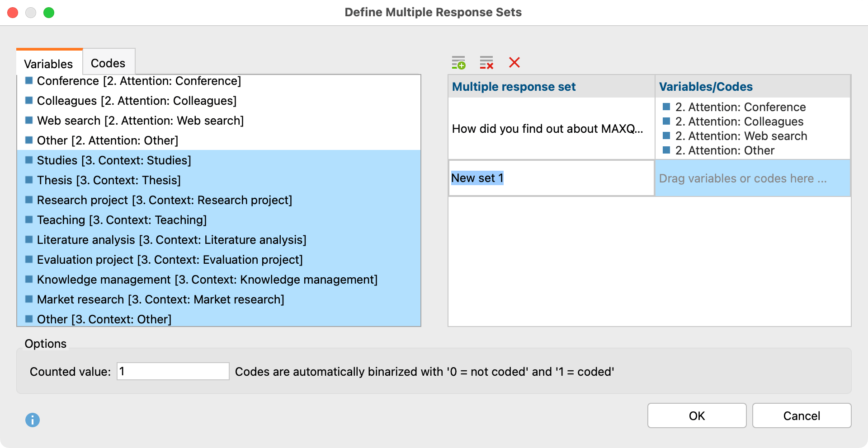868x448 pixels.
Task: Rename the New set 1 entry
Action: [x=477, y=178]
